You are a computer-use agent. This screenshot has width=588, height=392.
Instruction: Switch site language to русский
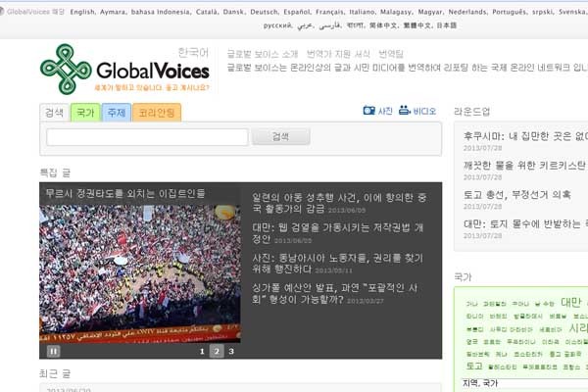277,25
